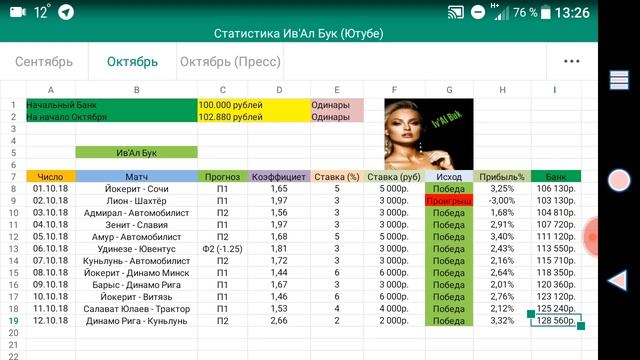Viewport: 640px width, 360px height.
Task: Select green Ив'Ал Бук cell
Action: tap(136, 153)
